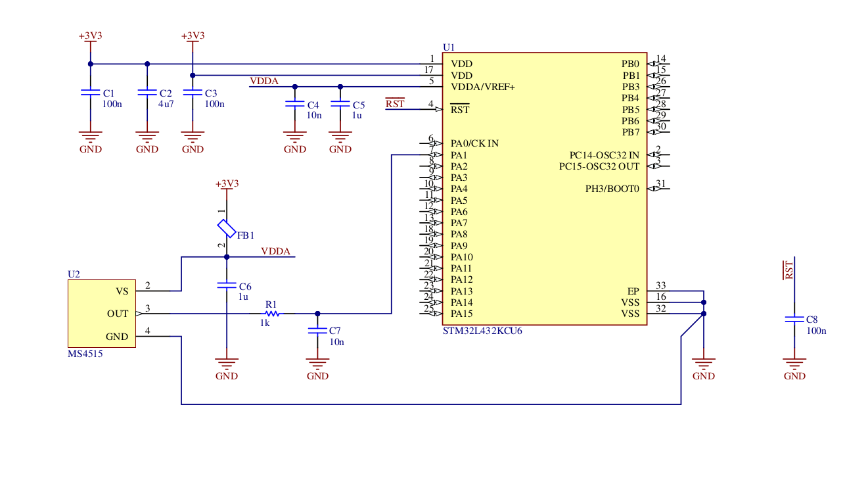Select the C4 10n capacitor symbol
868x478 pixels.
coord(295,105)
